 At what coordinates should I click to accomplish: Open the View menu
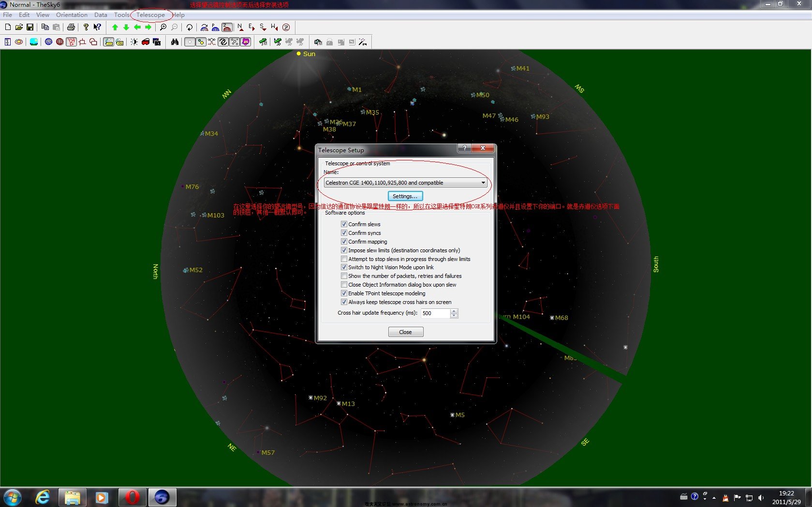[x=43, y=15]
